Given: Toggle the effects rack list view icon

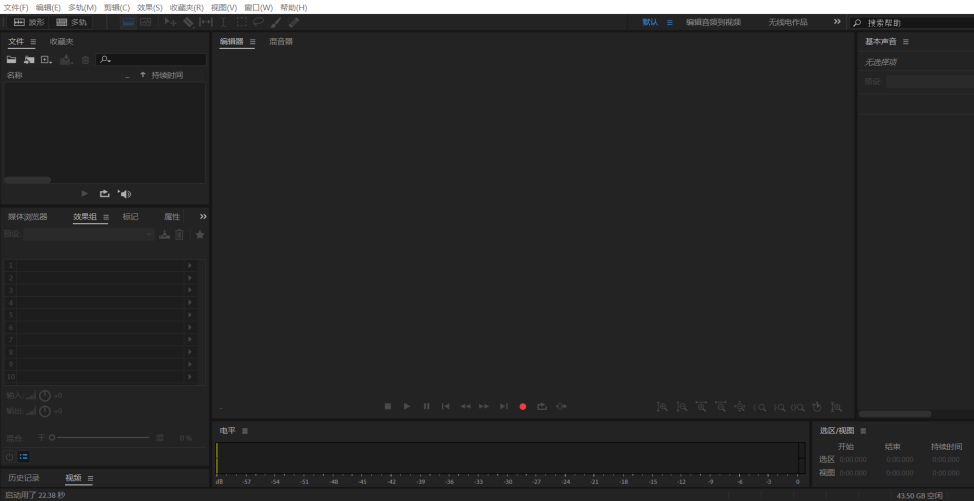Looking at the screenshot, I should click(x=24, y=456).
